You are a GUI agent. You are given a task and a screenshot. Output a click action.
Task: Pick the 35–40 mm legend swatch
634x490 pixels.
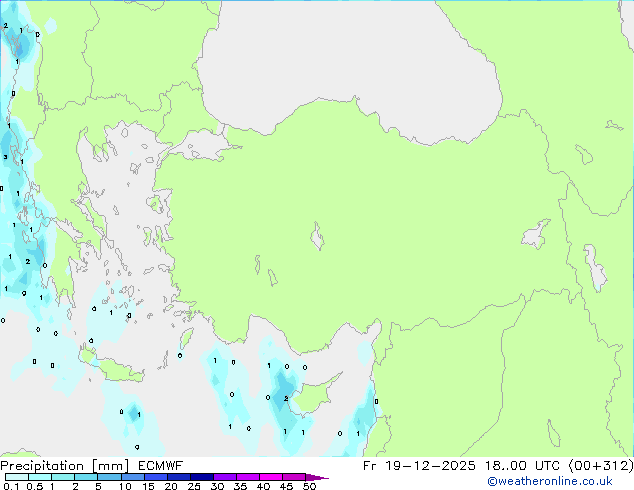(247, 477)
